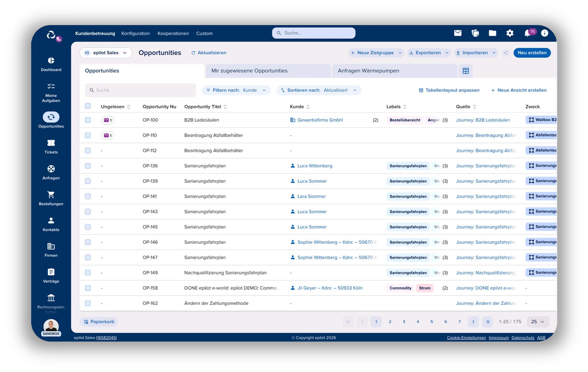The image size is (588, 372).
Task: Open Journey: B2B Ladesäulen source link
Action: [x=483, y=120]
